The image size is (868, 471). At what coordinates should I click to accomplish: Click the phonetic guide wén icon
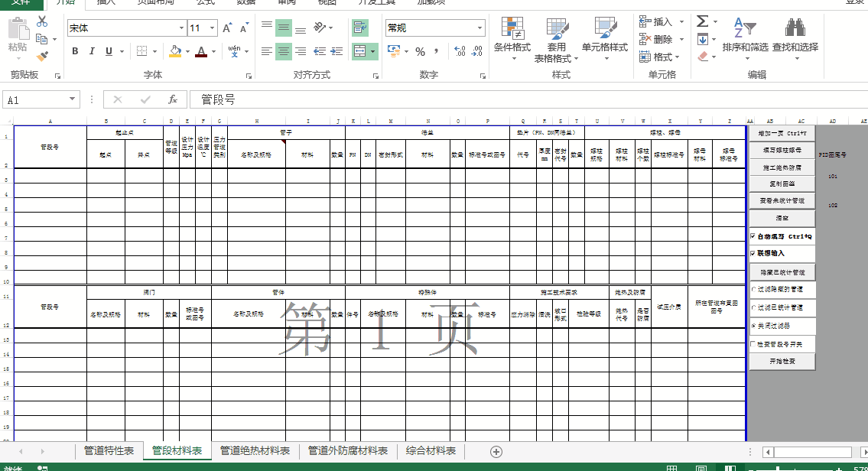tap(234, 51)
